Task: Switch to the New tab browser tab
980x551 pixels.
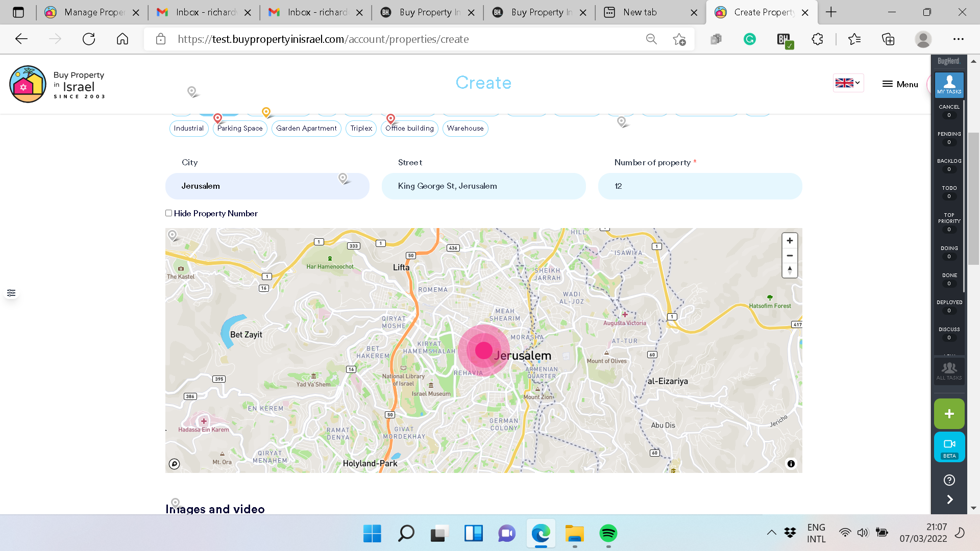Action: coord(640,12)
